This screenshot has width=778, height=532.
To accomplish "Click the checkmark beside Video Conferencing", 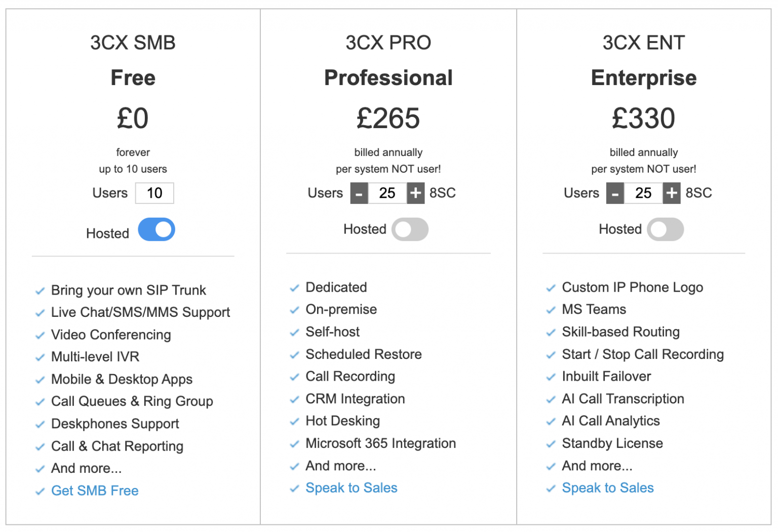I will click(41, 335).
